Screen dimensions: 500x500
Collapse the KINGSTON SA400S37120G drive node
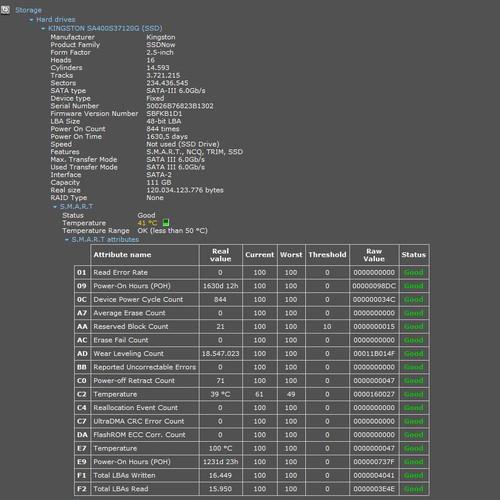click(43, 29)
